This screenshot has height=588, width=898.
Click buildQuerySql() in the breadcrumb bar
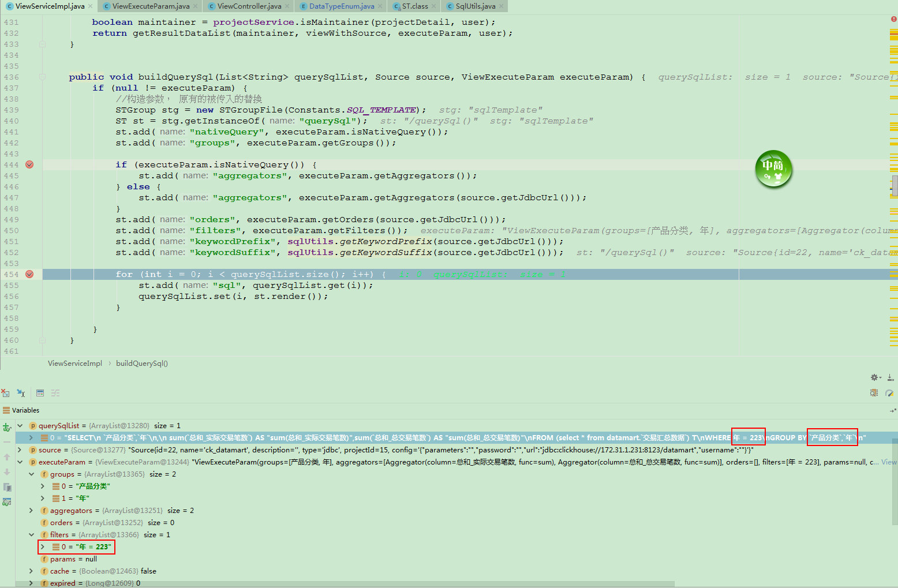pos(141,363)
